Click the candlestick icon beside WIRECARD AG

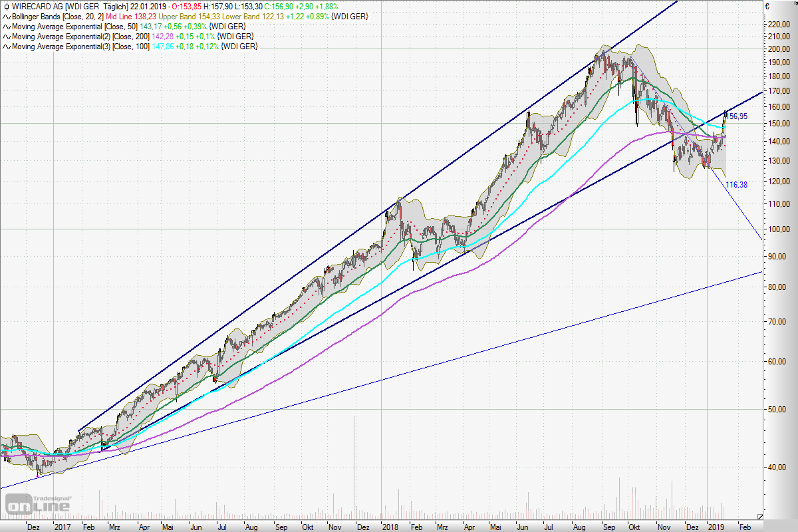6,6
